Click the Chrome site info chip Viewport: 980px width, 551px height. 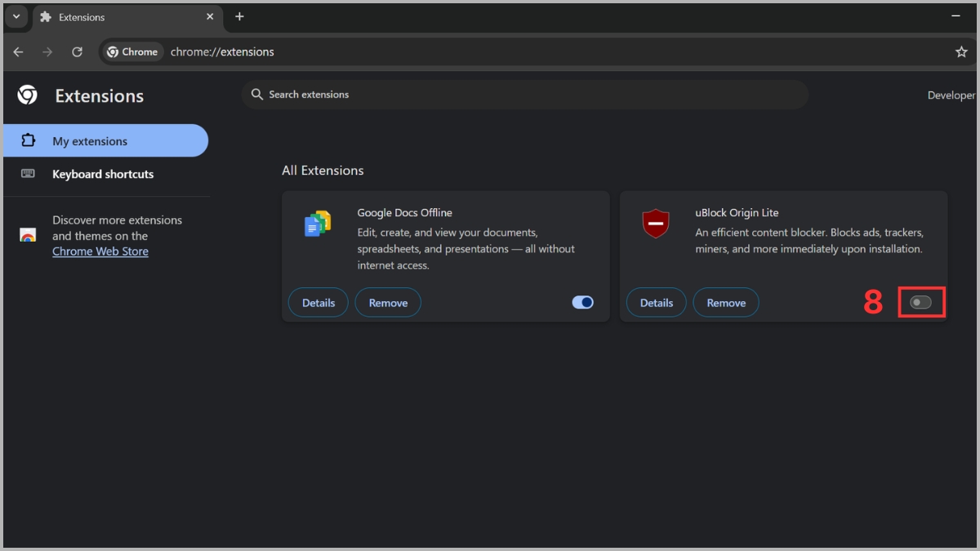pyautogui.click(x=131, y=51)
